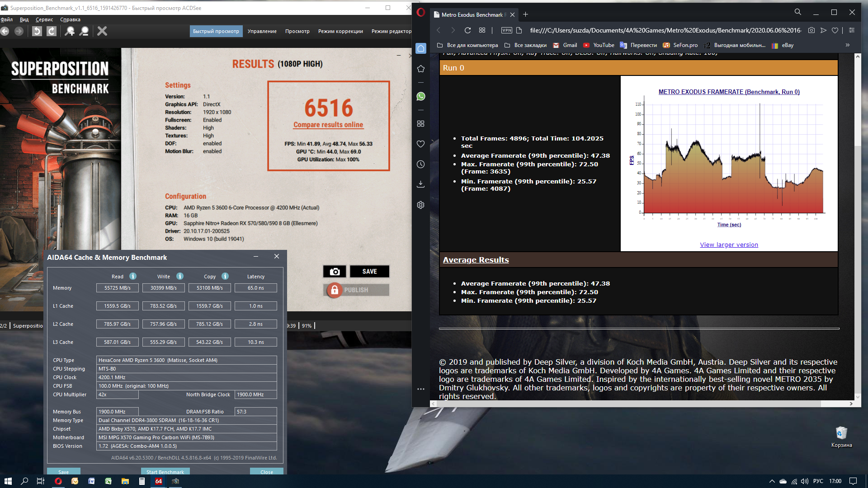Switch to the Управление tab
This screenshot has width=868, height=488.
(x=262, y=31)
